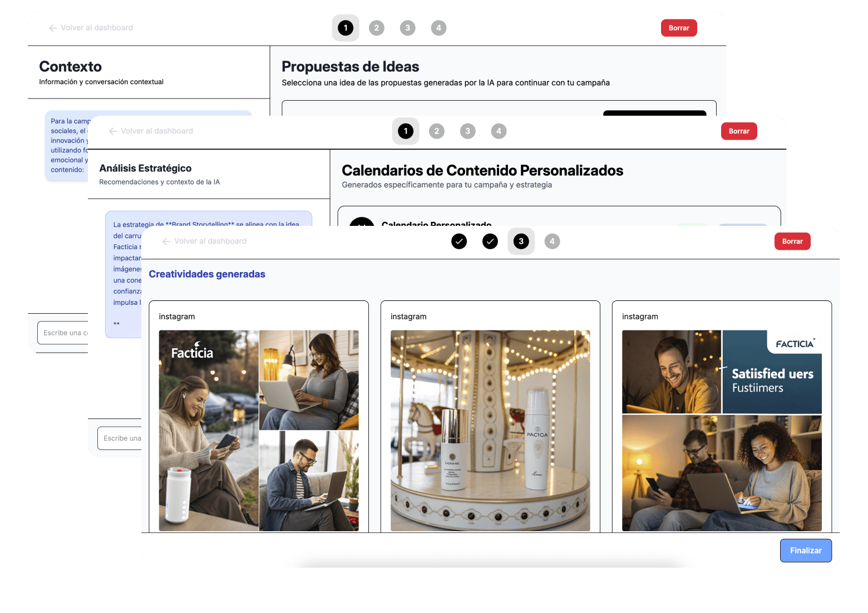Click the Finalizar button

coord(805,550)
